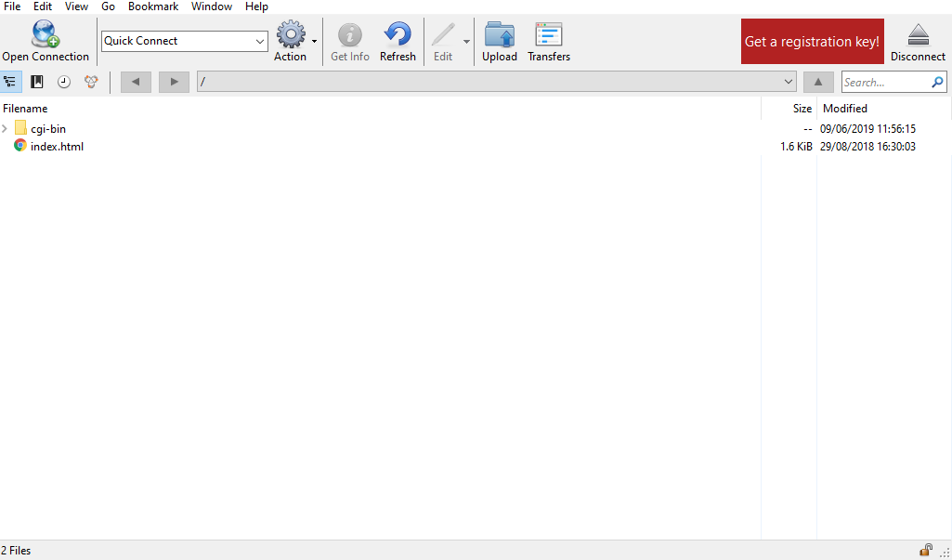The height and width of the screenshot is (560, 952).
Task: Open the Action gear menu
Action: [291, 34]
